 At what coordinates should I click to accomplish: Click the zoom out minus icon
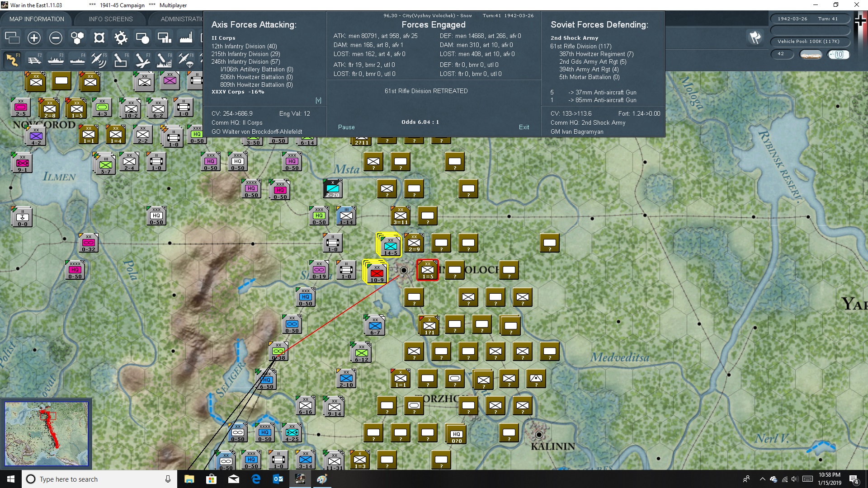tap(56, 38)
